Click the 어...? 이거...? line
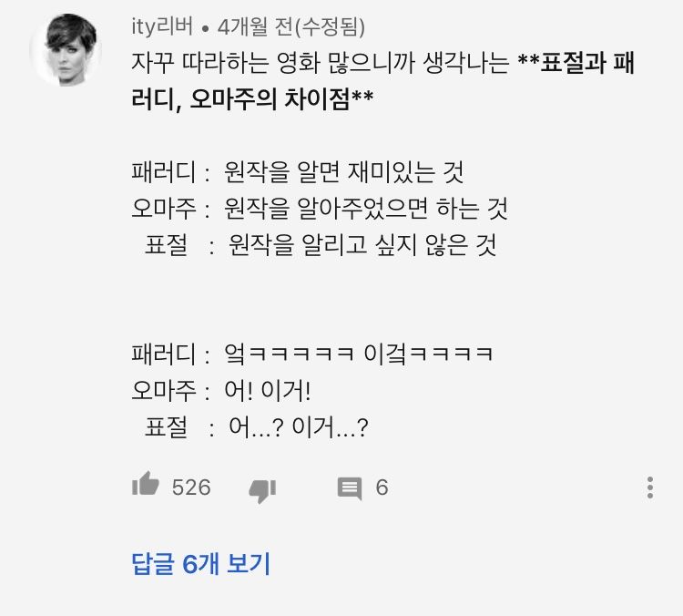The image size is (683, 616). coord(300,428)
